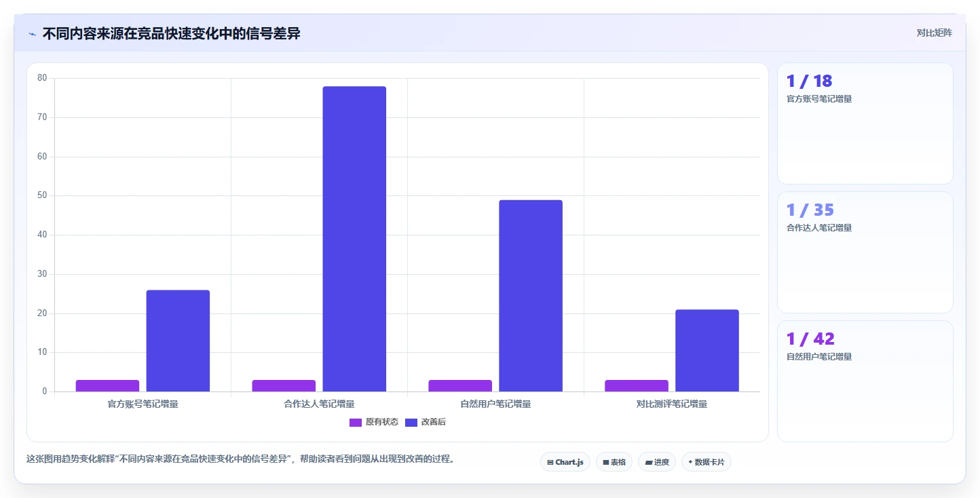980x498 pixels.
Task: Click the y-axis value 50
Action: pos(42,195)
